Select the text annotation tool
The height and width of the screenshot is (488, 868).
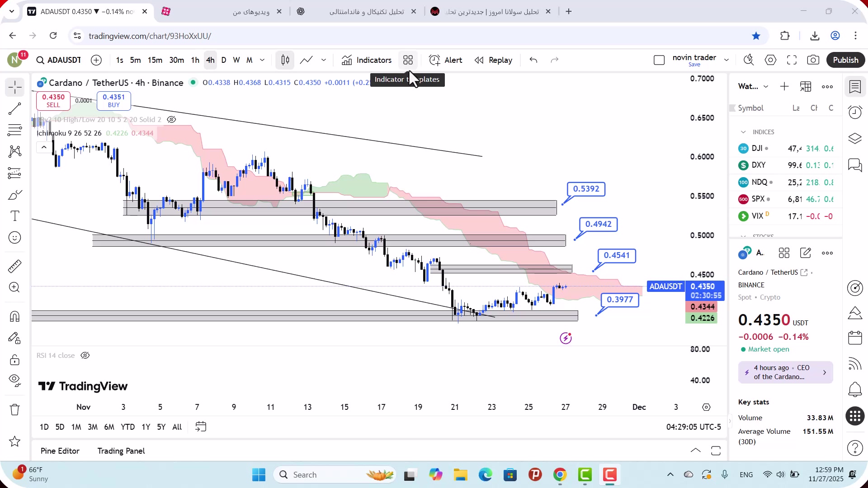point(15,216)
